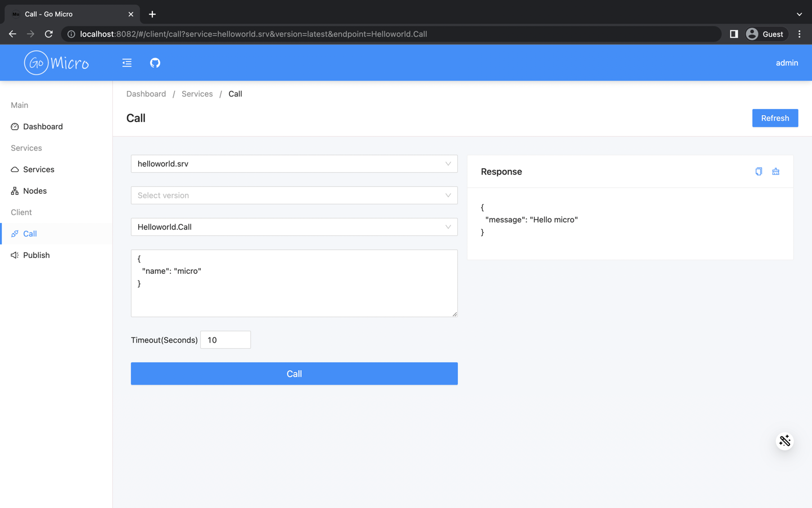This screenshot has height=508, width=812.
Task: Open a new browser tab with plus
Action: click(x=152, y=14)
